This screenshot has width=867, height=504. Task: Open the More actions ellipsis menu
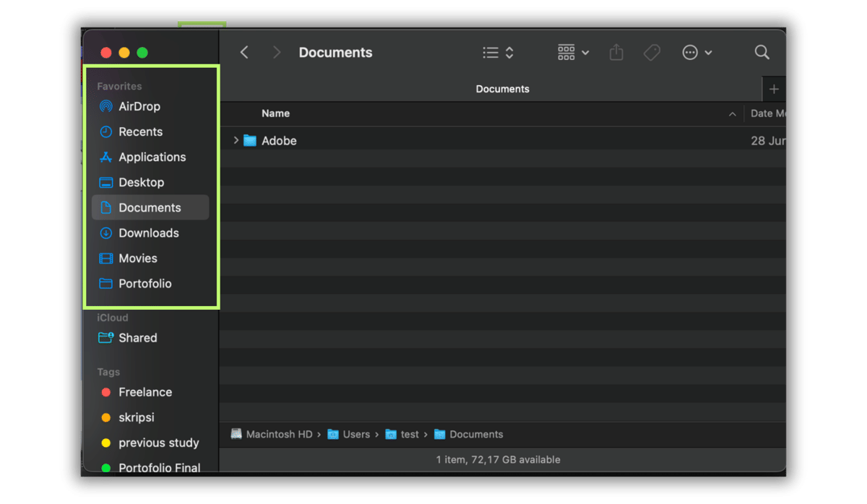point(696,52)
